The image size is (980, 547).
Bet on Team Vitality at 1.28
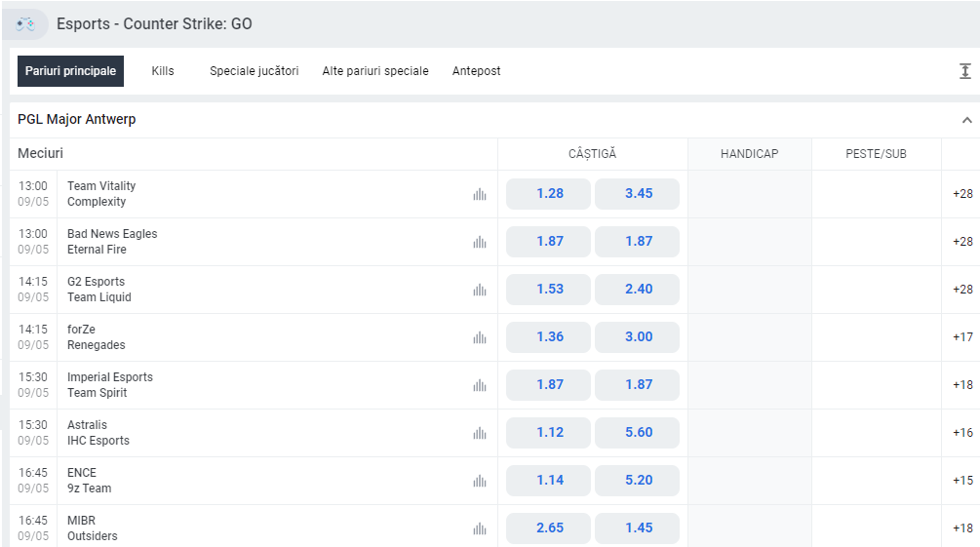(548, 194)
